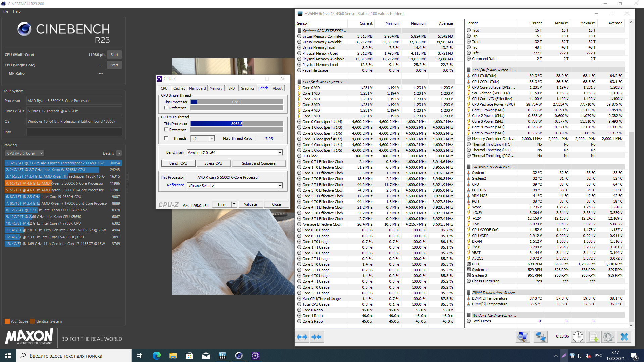
Task: Start HWiNFO logging with page-plus icon
Action: tap(593, 337)
